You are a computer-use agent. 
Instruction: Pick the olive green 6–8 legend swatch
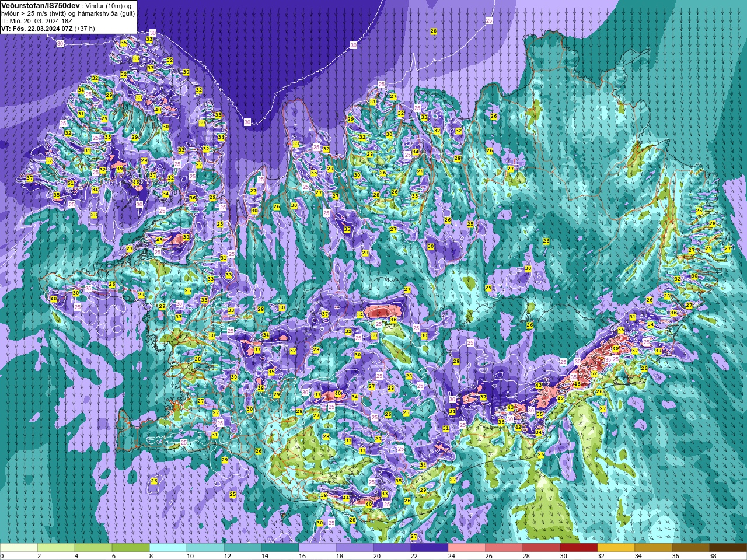pyautogui.click(x=131, y=548)
